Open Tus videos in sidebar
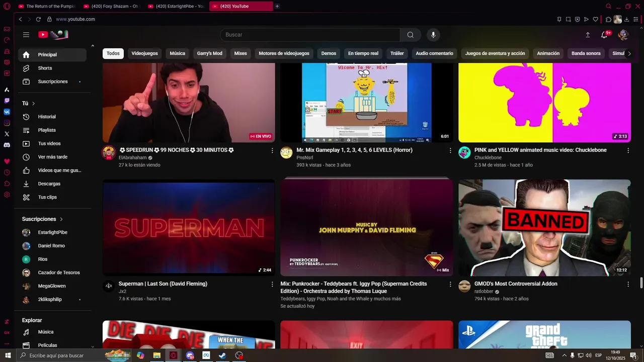Image resolution: width=644 pixels, height=362 pixels. [52, 143]
